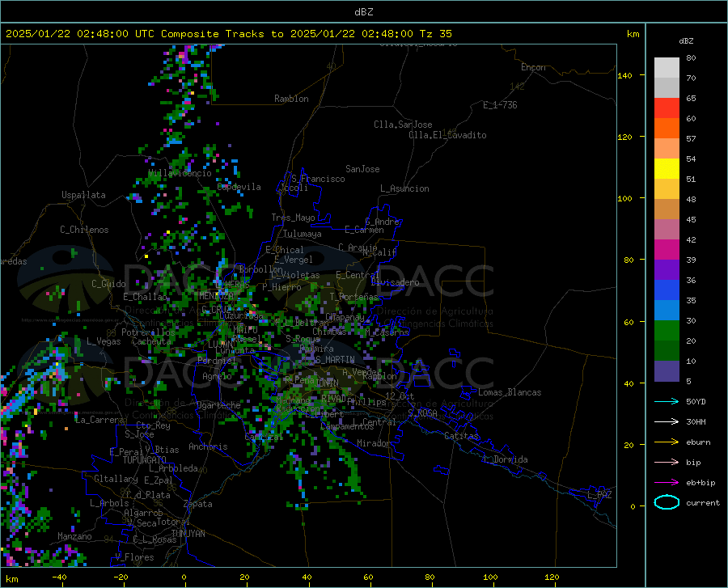Click the S_MARTIN label

pyautogui.click(x=335, y=360)
